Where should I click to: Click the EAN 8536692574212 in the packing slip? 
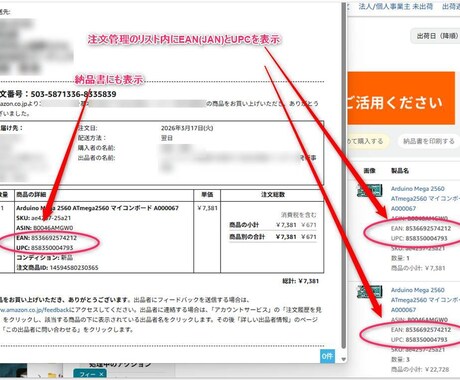point(46,238)
